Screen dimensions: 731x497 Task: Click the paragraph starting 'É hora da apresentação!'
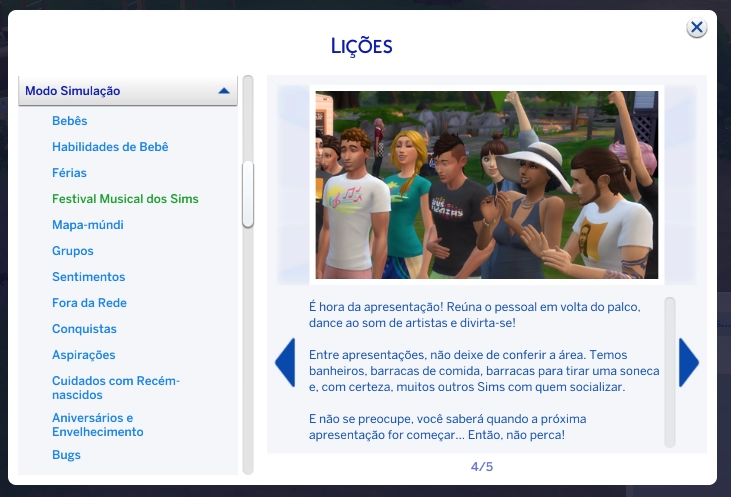pyautogui.click(x=475, y=315)
